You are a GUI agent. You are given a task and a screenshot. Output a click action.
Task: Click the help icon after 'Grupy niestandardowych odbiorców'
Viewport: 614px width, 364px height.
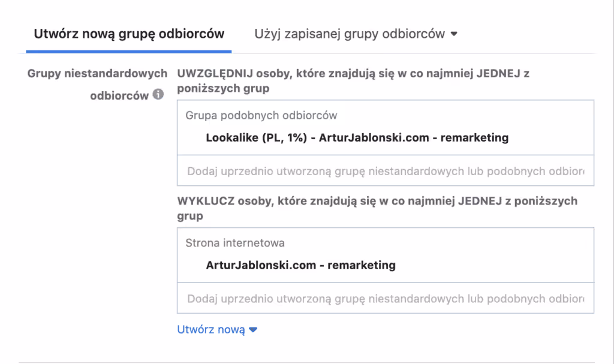click(x=157, y=94)
